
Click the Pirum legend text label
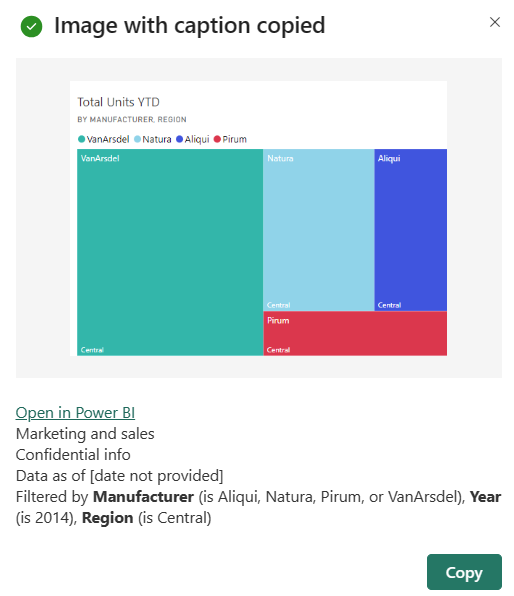point(235,139)
